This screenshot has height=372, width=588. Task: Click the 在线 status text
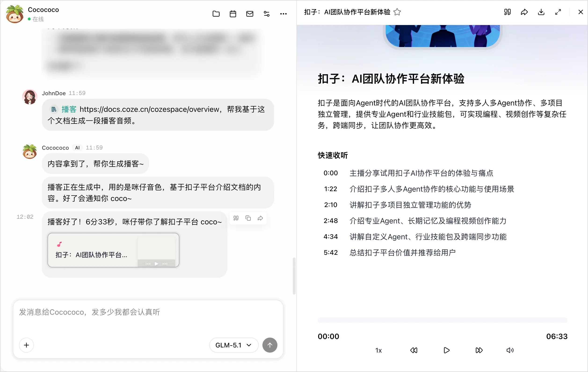pyautogui.click(x=38, y=19)
